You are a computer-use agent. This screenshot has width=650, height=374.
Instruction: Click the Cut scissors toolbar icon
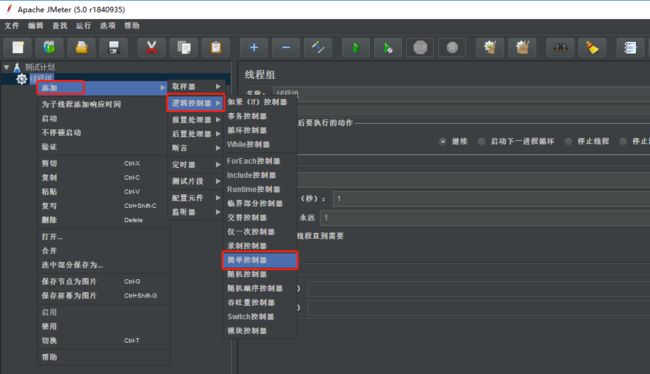[x=152, y=48]
